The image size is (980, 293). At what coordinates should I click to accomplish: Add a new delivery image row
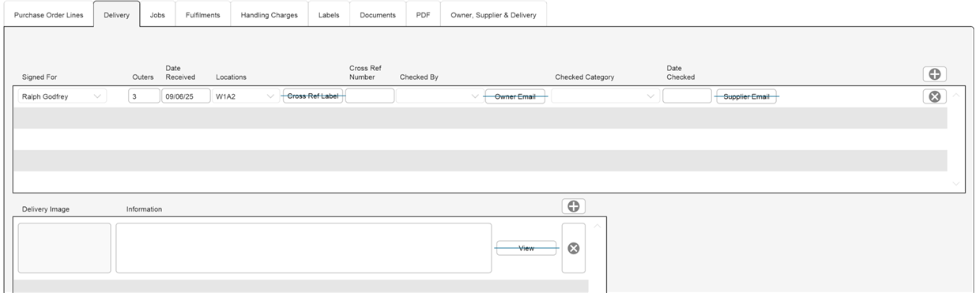coord(574,206)
